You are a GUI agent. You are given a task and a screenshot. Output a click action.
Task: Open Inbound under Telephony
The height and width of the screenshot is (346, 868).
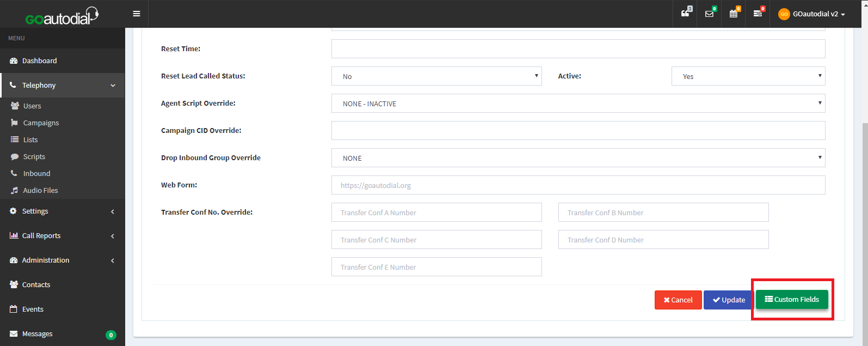(36, 173)
